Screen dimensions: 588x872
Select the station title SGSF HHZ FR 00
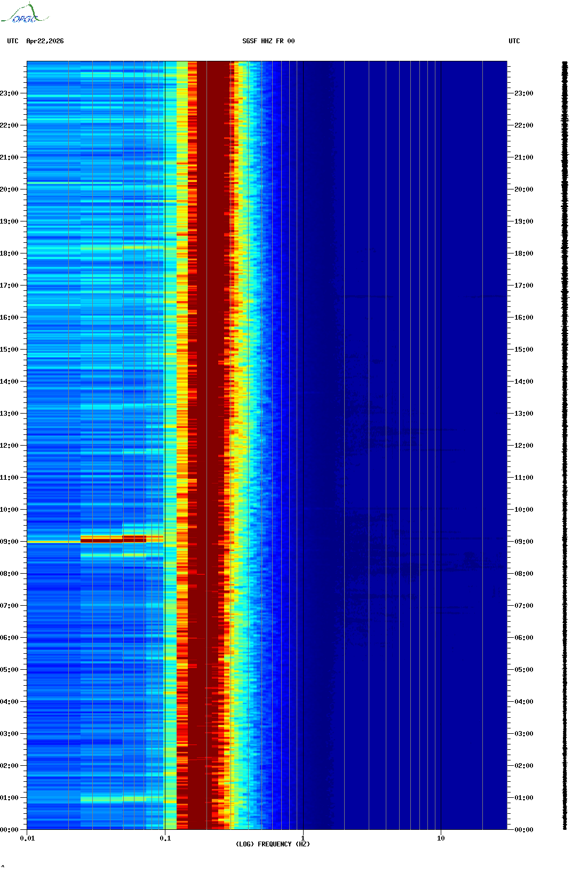268,41
